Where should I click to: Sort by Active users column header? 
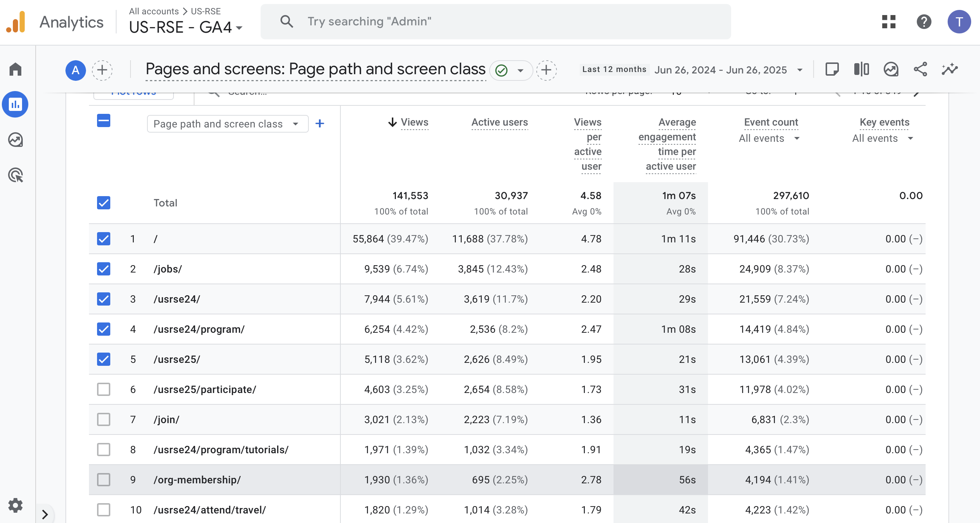click(499, 122)
